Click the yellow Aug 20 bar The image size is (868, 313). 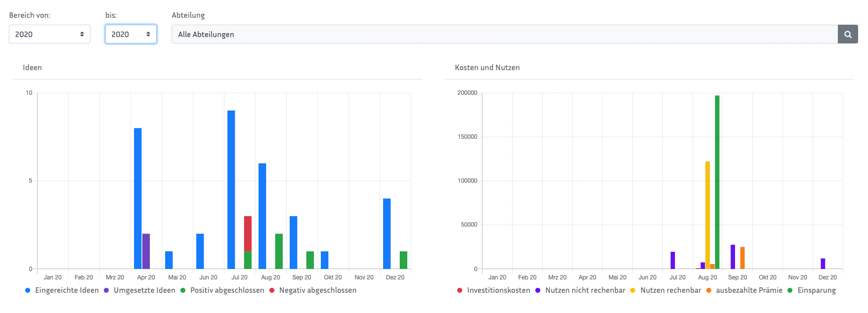pyautogui.click(x=707, y=215)
